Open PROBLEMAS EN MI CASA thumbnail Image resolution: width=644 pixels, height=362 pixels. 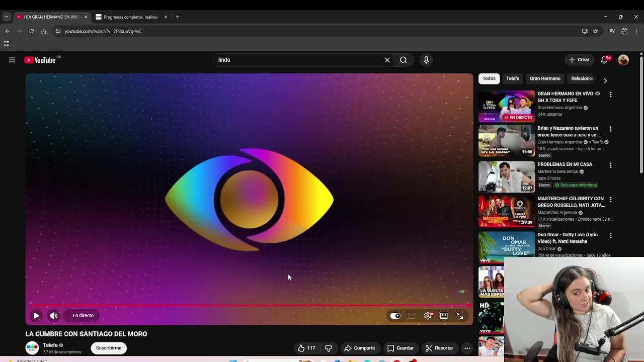(507, 176)
